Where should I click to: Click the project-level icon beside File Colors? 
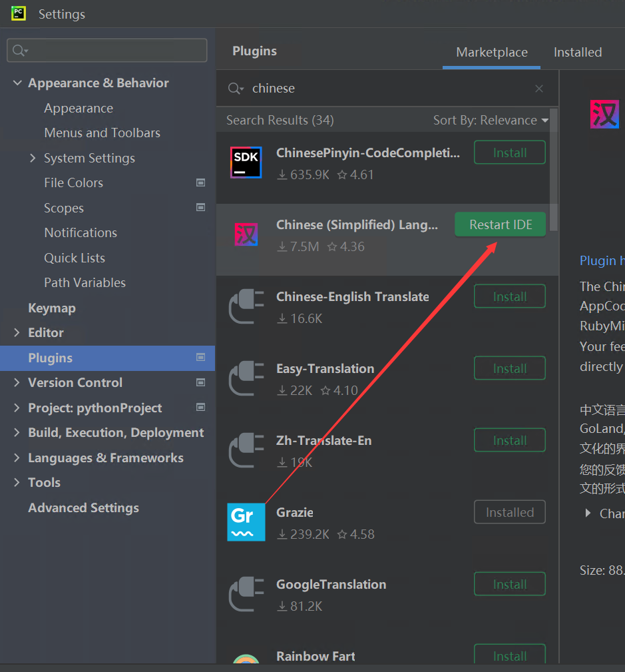200,182
